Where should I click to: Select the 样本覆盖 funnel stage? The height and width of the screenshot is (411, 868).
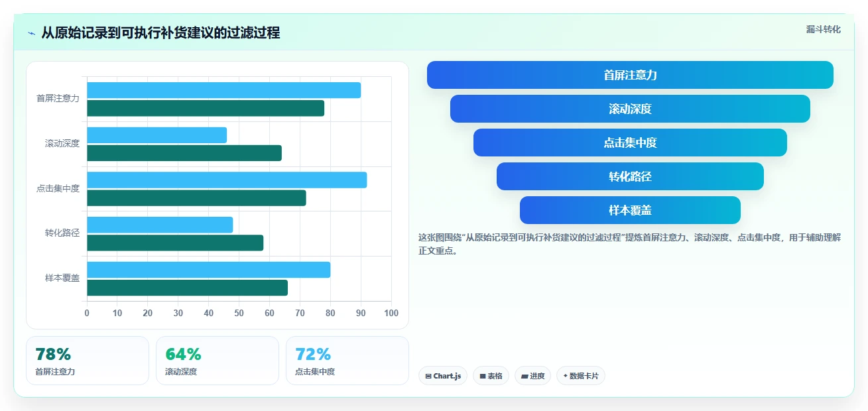630,210
